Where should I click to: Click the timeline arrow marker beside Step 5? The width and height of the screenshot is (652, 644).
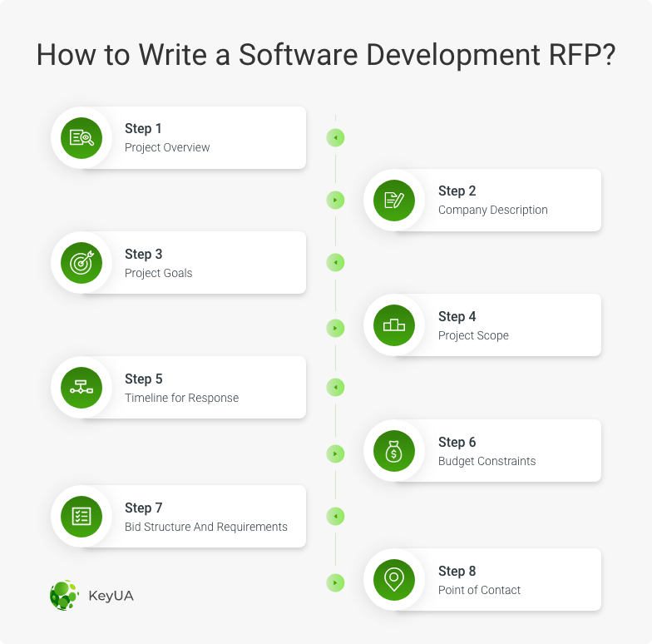coord(335,388)
